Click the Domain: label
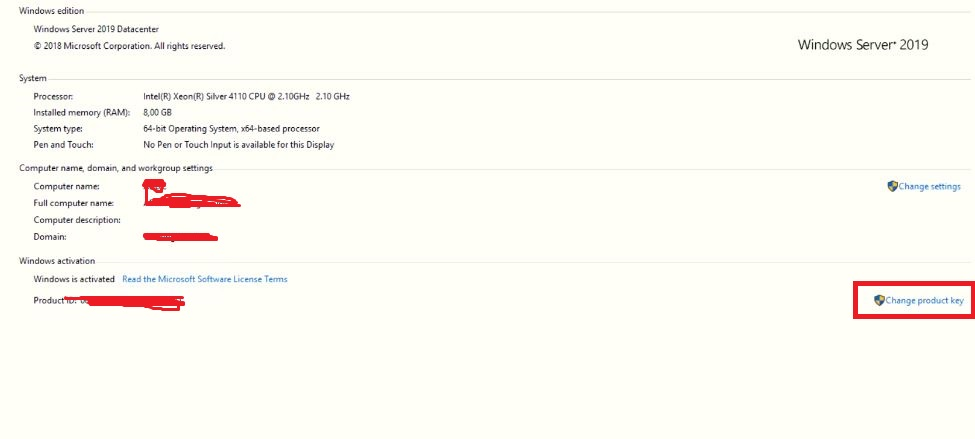This screenshot has width=975, height=439. point(50,237)
